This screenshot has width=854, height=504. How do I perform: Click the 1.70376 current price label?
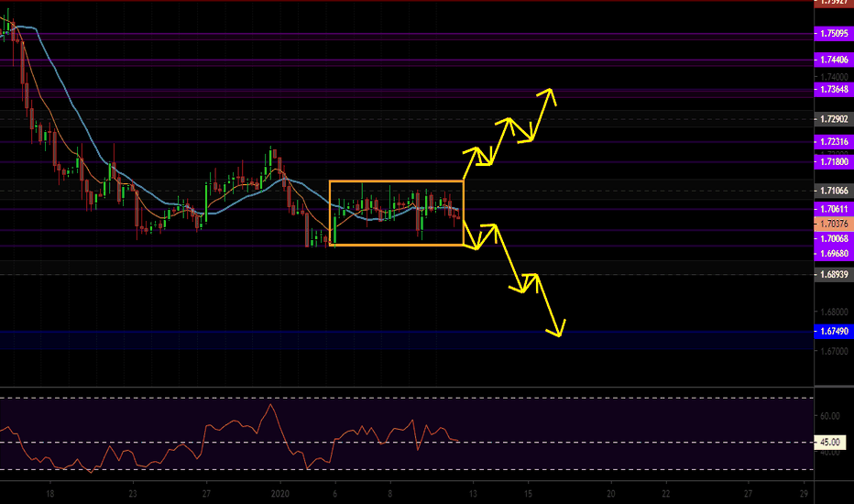[834, 223]
